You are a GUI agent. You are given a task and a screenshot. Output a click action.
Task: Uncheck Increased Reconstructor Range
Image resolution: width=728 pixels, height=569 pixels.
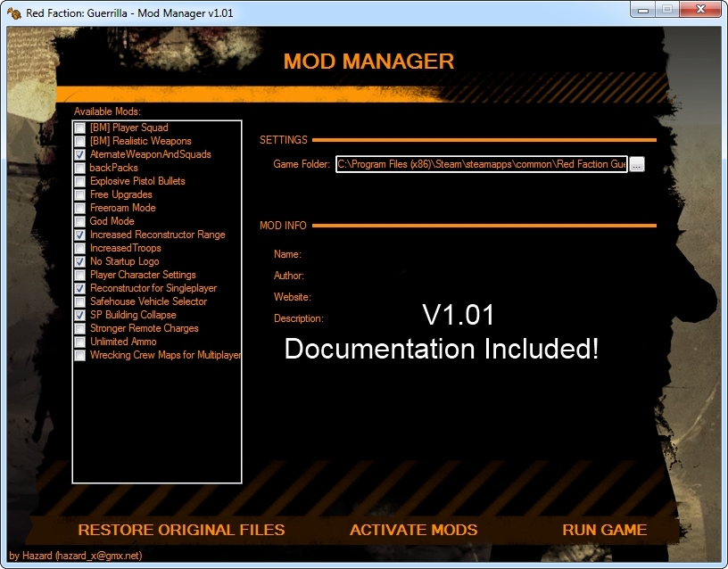click(x=80, y=235)
